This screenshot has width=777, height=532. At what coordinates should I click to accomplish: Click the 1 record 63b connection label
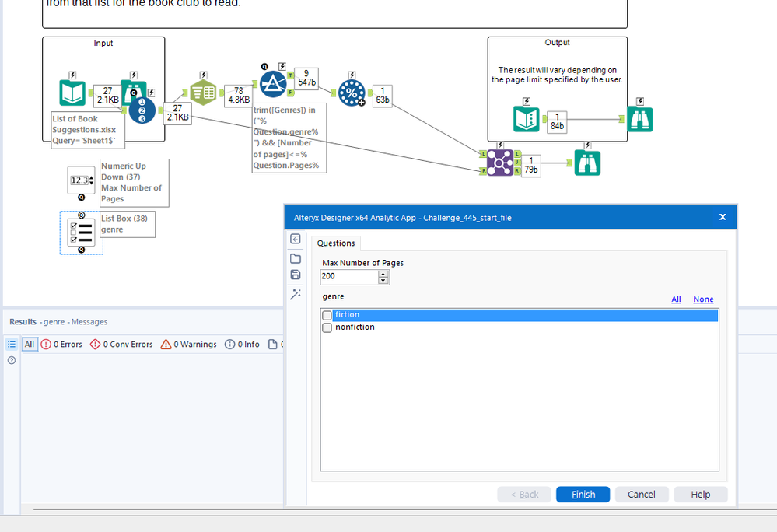click(382, 95)
